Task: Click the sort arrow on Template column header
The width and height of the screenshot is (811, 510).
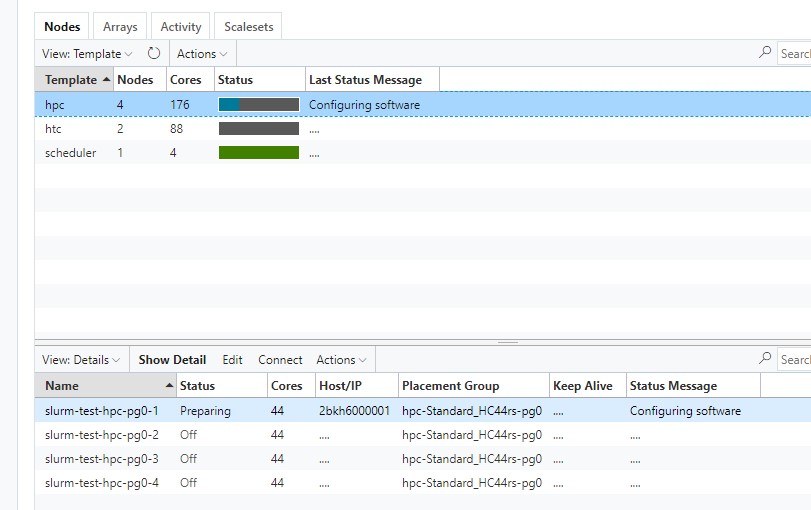Action: pyautogui.click(x=107, y=80)
